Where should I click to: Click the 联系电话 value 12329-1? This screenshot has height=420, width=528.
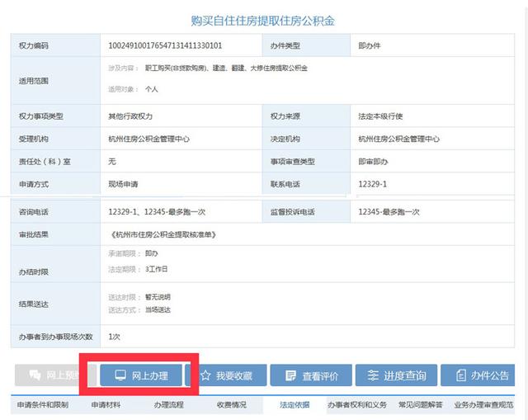tap(372, 184)
